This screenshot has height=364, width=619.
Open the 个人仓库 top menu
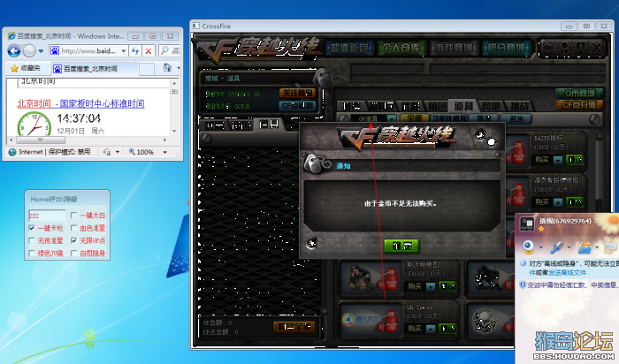point(401,49)
